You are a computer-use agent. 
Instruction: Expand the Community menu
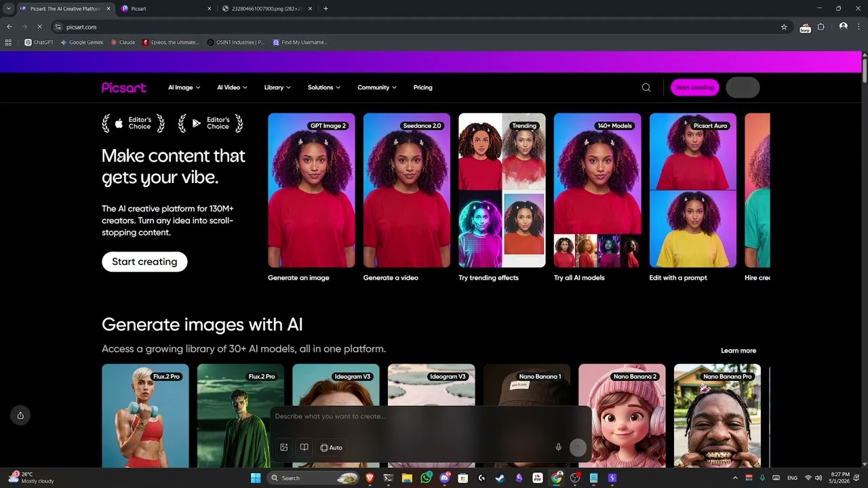coord(376,87)
